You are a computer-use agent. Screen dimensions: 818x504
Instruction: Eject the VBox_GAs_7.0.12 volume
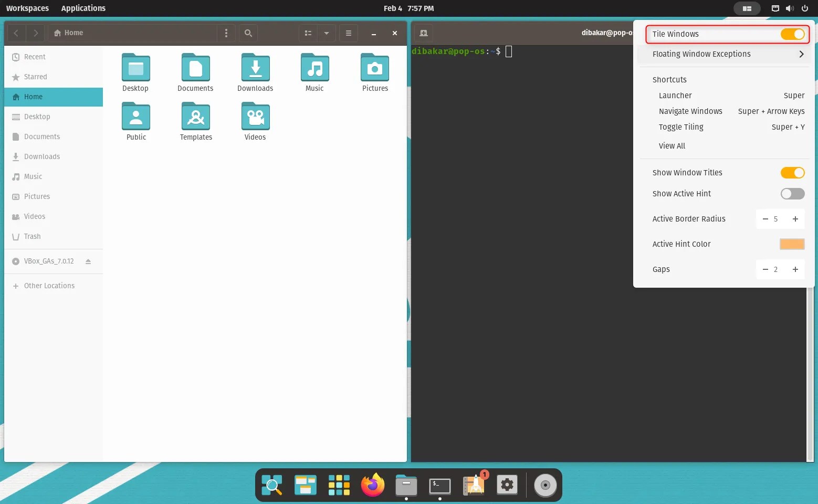click(88, 261)
